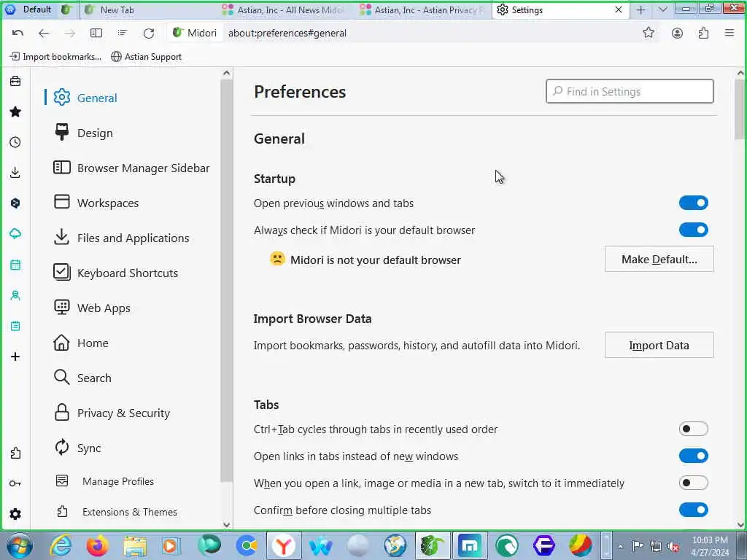Switch to the New Tab tab
The width and height of the screenshot is (747, 560).
(x=150, y=10)
